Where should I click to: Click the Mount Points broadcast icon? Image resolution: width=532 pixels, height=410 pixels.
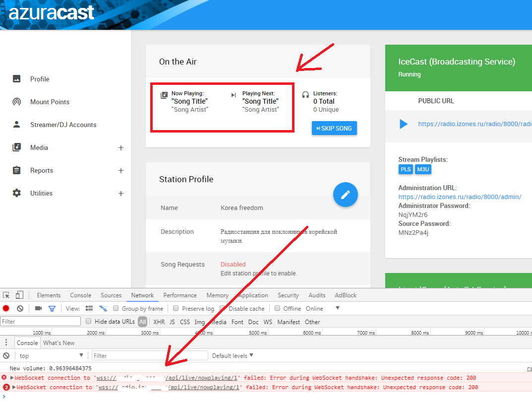(17, 102)
